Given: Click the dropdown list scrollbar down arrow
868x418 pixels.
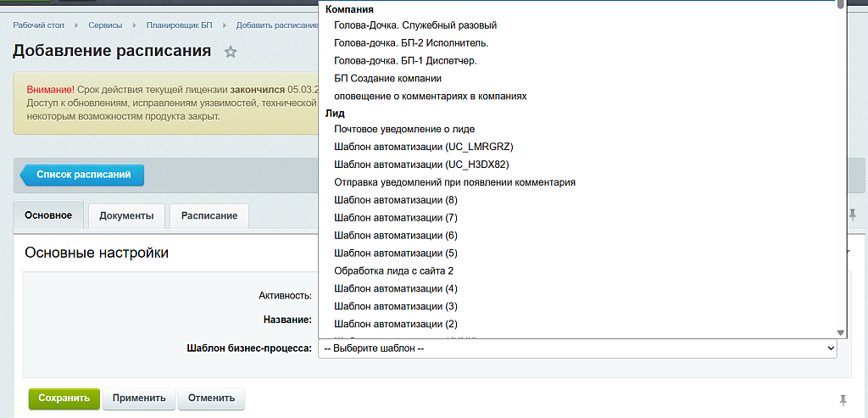Looking at the screenshot, I should point(840,332).
